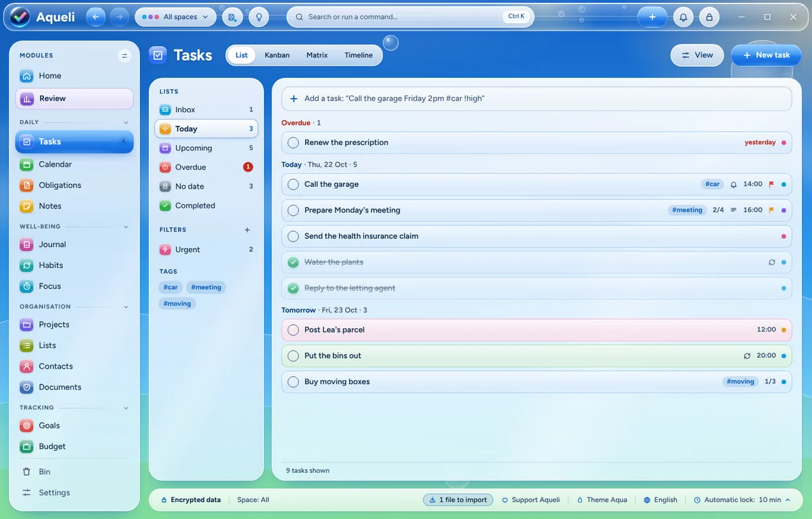This screenshot has height=519, width=812.
Task: Complete Send the health insurance claim
Action: 293,236
